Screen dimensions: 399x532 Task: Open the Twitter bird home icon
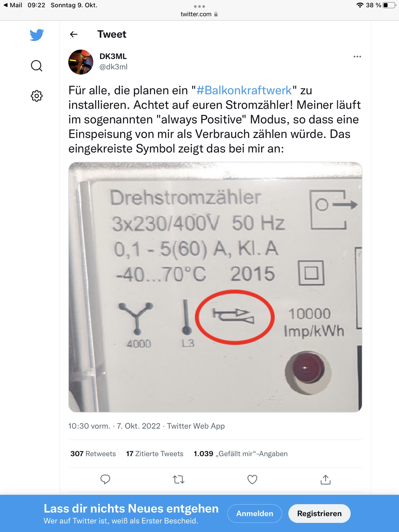pos(37,35)
